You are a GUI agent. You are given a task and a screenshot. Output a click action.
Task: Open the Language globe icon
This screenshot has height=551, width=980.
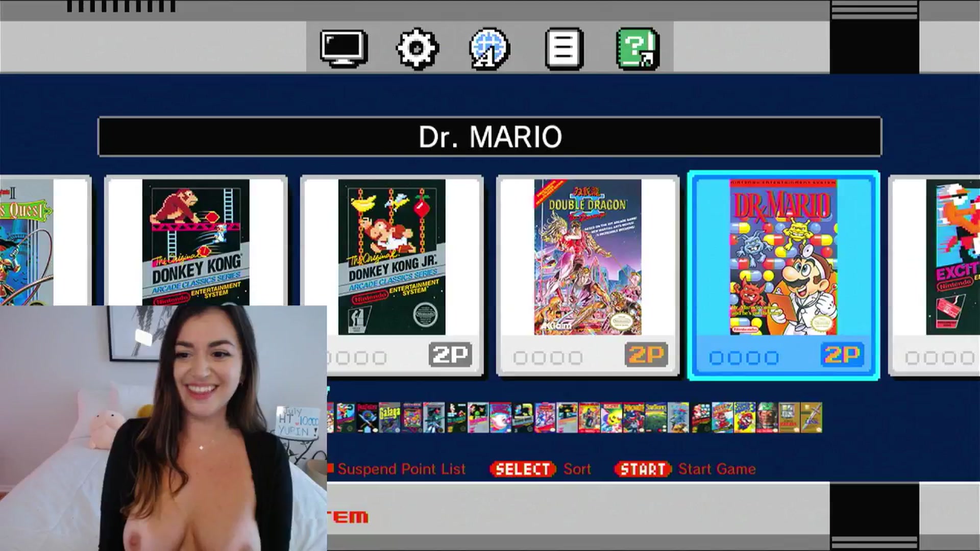489,48
